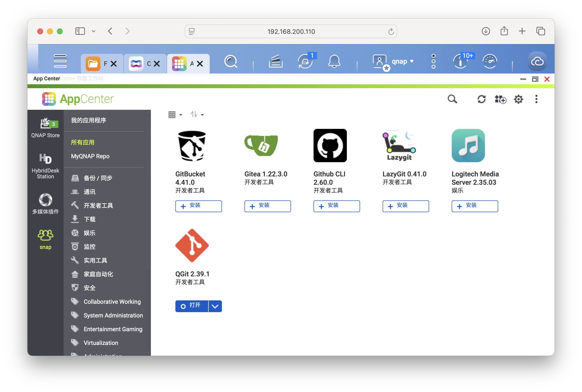Open QTS search magnifier in top bar
The image size is (582, 392).
pyautogui.click(x=231, y=61)
